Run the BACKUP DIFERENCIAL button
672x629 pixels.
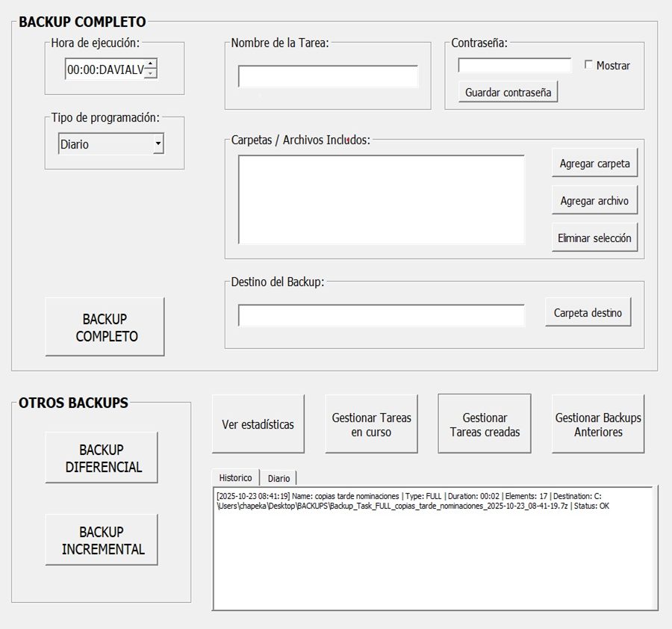click(102, 458)
